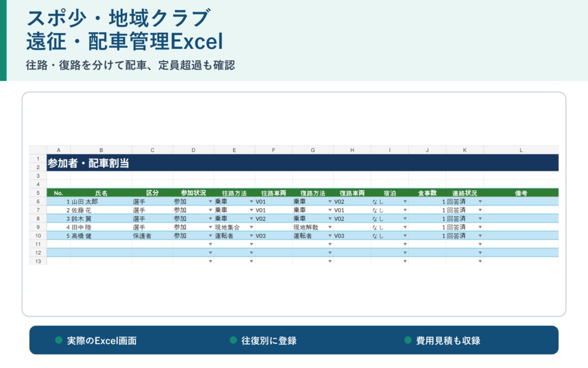Select the 現地集合 cell

(234, 227)
